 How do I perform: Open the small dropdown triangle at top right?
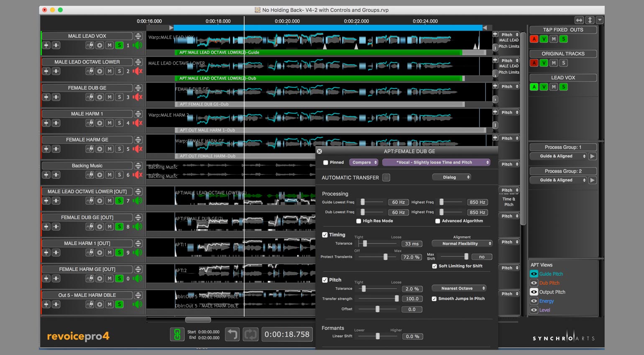[600, 20]
